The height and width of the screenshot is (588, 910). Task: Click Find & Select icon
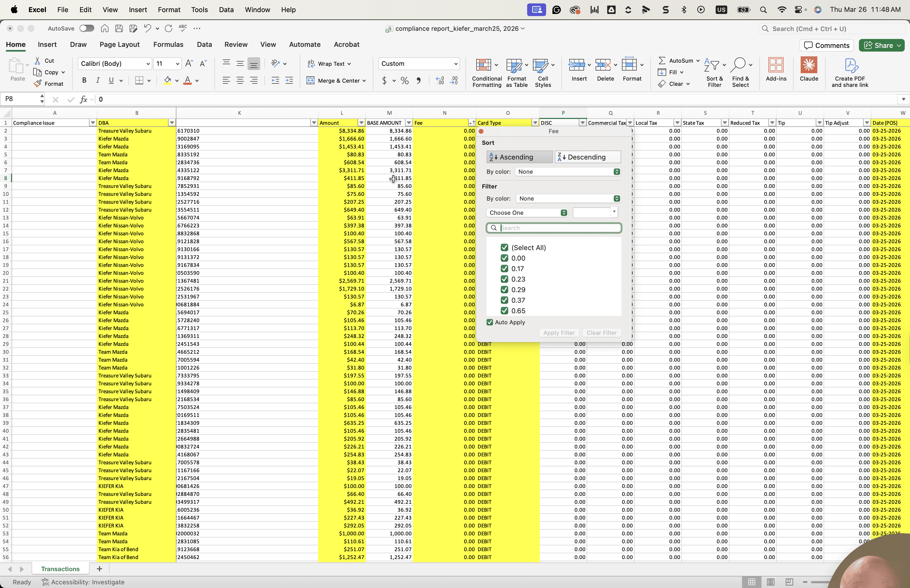pyautogui.click(x=740, y=73)
